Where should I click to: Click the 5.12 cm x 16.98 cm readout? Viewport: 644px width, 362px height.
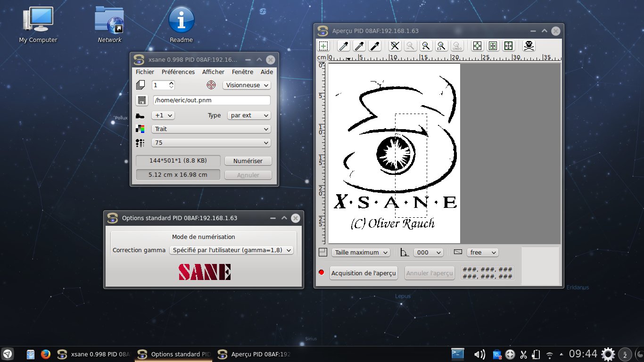point(178,174)
